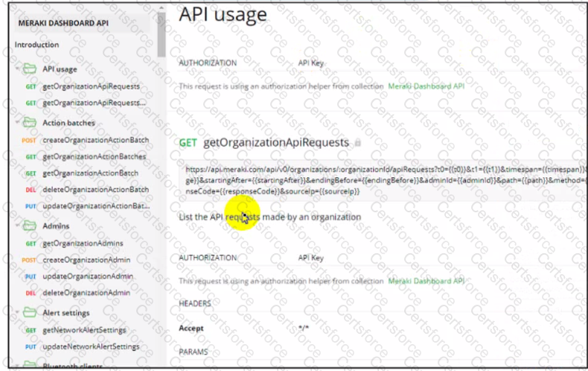Viewport: 588px width, 371px height.
Task: Open Action batches folder label
Action: click(68, 123)
